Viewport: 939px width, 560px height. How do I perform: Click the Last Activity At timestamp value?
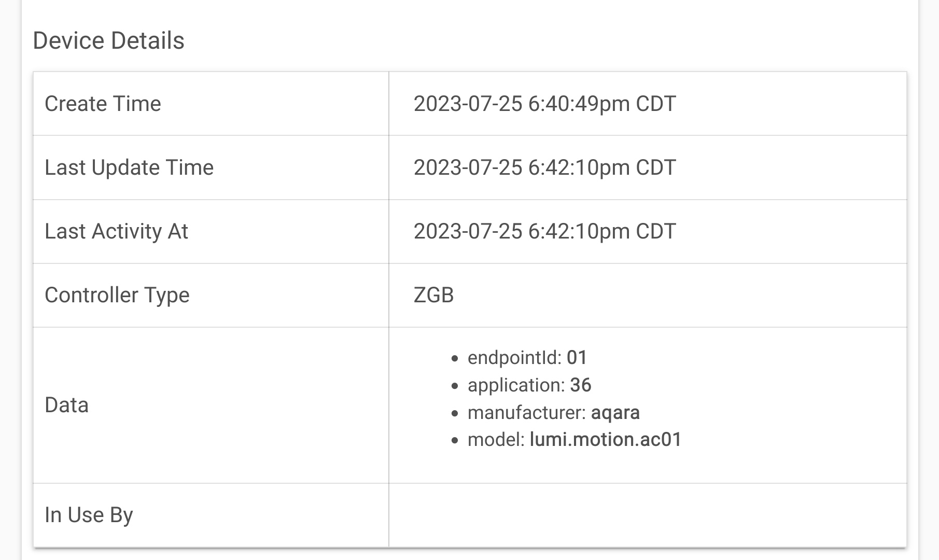(x=544, y=231)
